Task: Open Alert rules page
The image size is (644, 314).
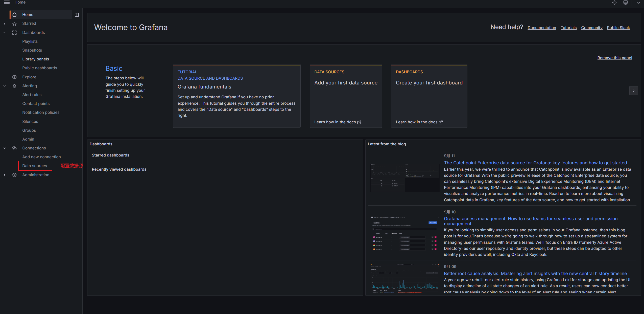Action: pyautogui.click(x=32, y=95)
